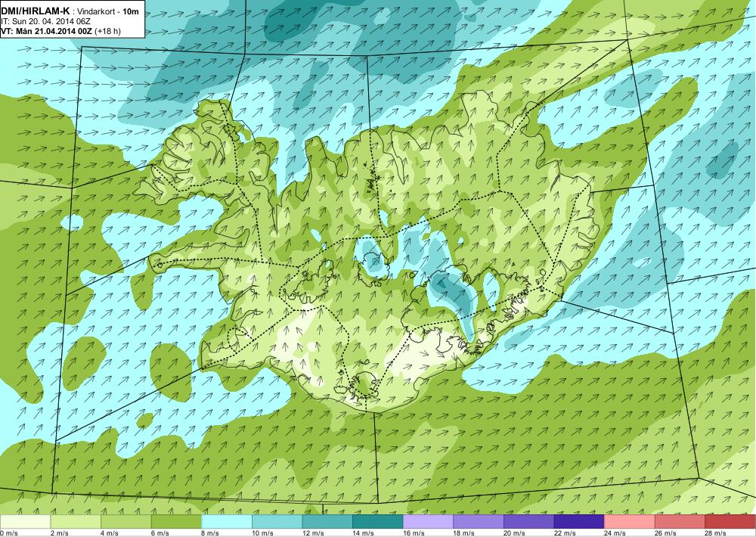Click the 24–26 m/s pink swatch

[630, 522]
